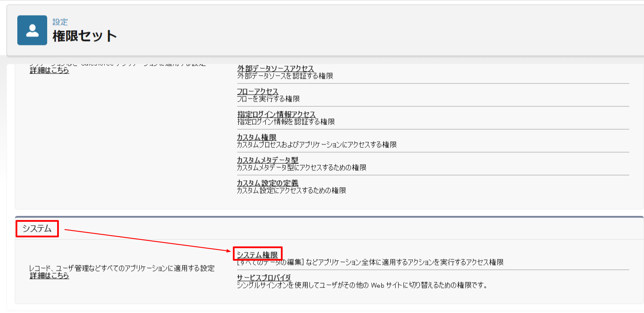
Task: Click description カスタム設定にアクセスするための権限
Action: (291, 191)
